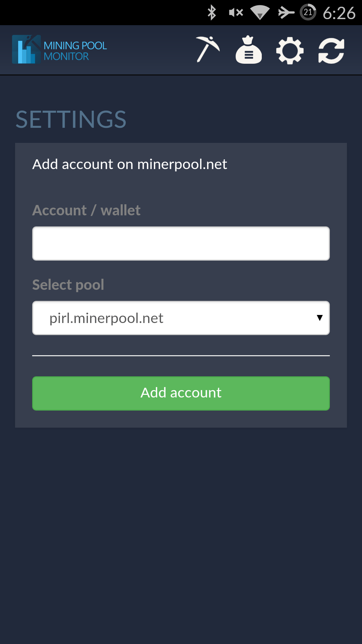Tap the 6:26 clock in status bar

339,13
